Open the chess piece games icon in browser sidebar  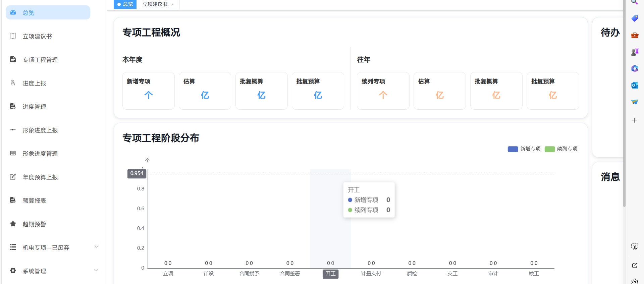click(x=635, y=52)
